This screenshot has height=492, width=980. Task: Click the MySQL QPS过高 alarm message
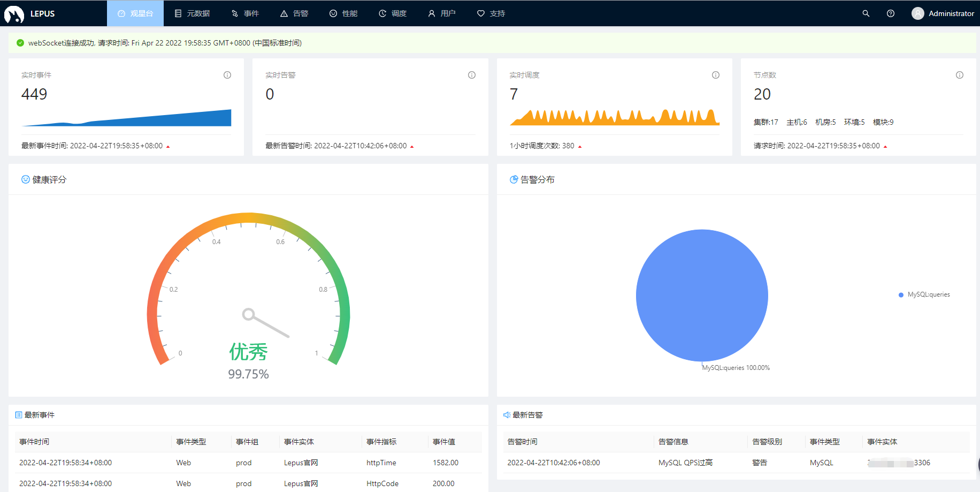point(685,463)
